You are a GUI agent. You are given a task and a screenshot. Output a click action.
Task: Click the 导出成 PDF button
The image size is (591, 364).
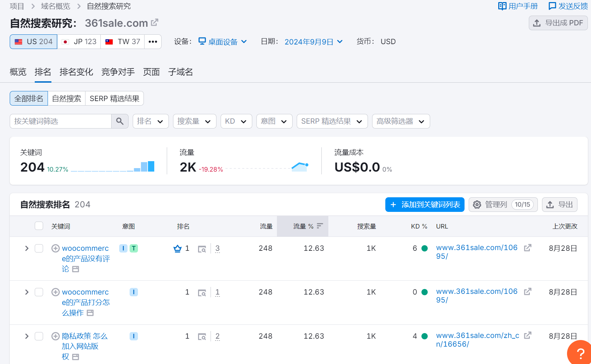pyautogui.click(x=558, y=23)
